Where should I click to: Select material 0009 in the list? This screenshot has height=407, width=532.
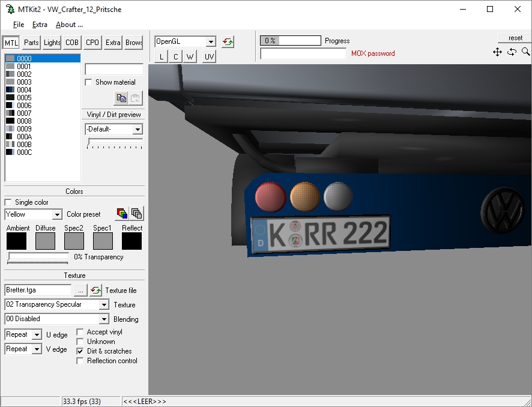(43, 129)
